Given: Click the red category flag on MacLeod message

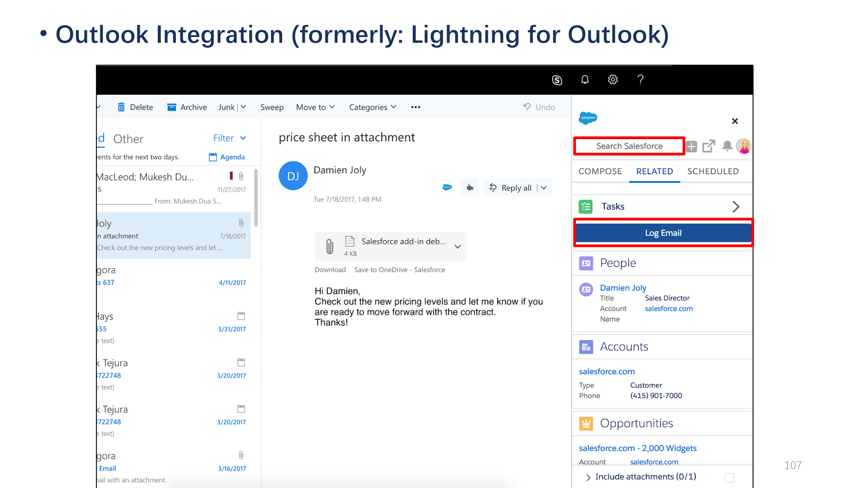Looking at the screenshot, I should pos(231,176).
